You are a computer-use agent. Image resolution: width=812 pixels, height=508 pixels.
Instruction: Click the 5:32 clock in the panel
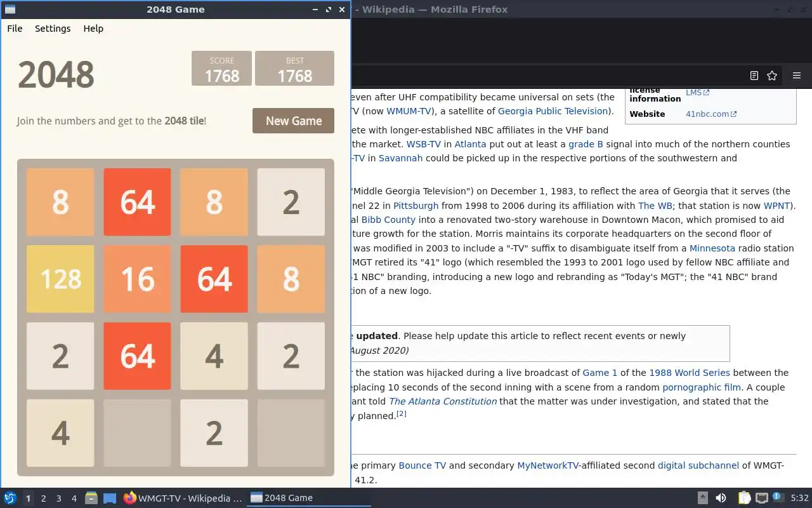point(799,498)
